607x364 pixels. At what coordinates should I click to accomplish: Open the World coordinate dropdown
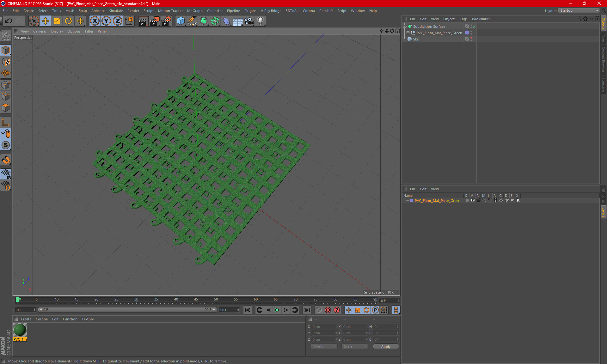coord(324,346)
